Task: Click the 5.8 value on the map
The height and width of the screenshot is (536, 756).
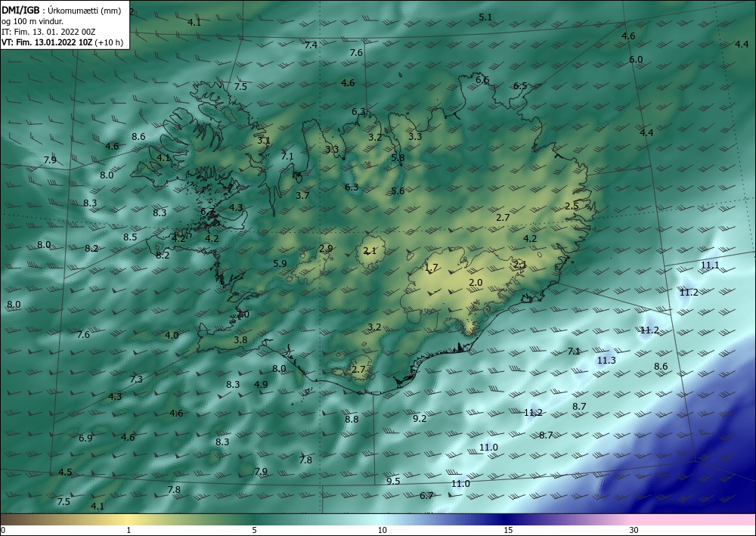Action: click(398, 157)
